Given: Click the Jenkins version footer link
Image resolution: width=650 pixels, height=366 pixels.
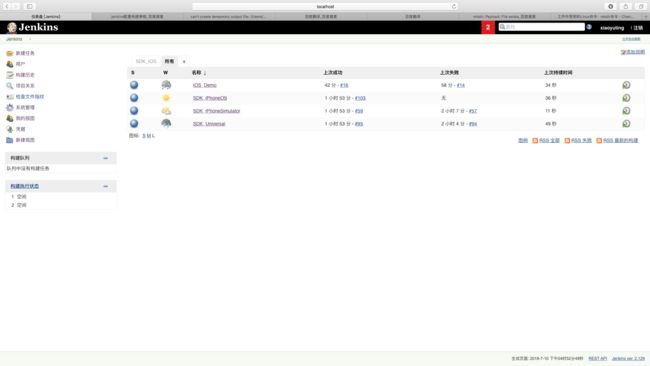Looking at the screenshot, I should (x=628, y=358).
